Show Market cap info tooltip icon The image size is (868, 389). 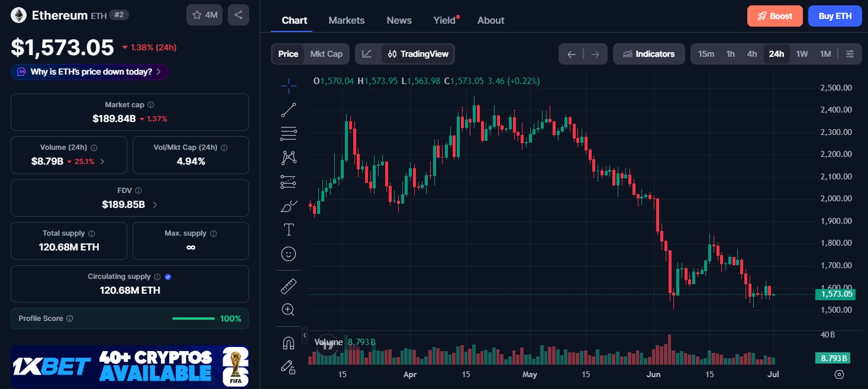click(x=151, y=104)
